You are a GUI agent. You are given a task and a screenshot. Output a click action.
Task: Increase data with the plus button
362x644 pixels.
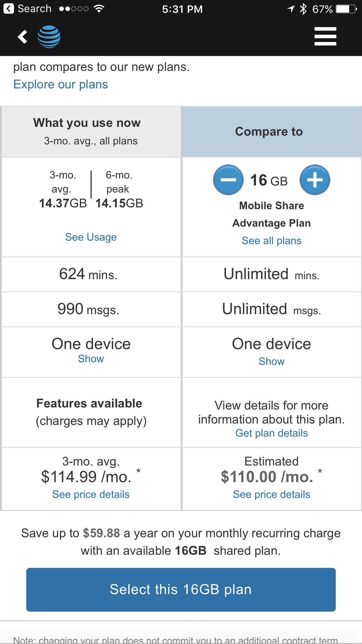pyautogui.click(x=315, y=180)
